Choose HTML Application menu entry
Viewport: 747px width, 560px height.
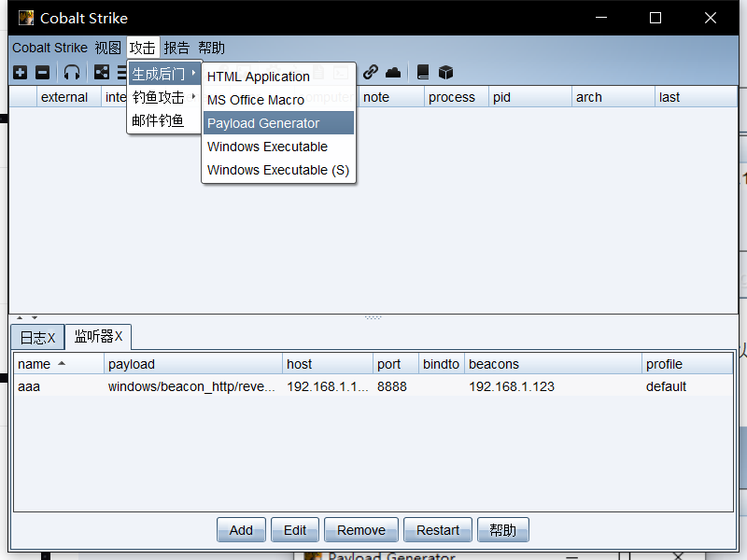tap(278, 77)
